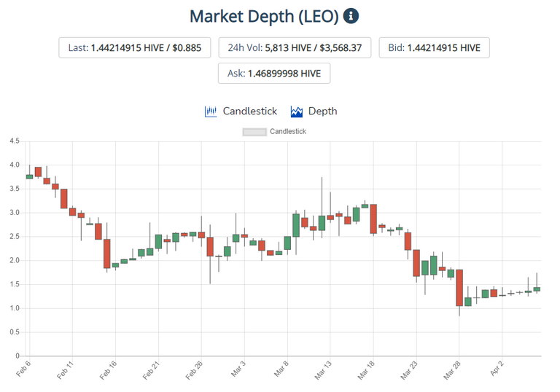Screen dimensions: 560x392
Task: Click the Mar 28 x-axis label
Action: (x=452, y=370)
